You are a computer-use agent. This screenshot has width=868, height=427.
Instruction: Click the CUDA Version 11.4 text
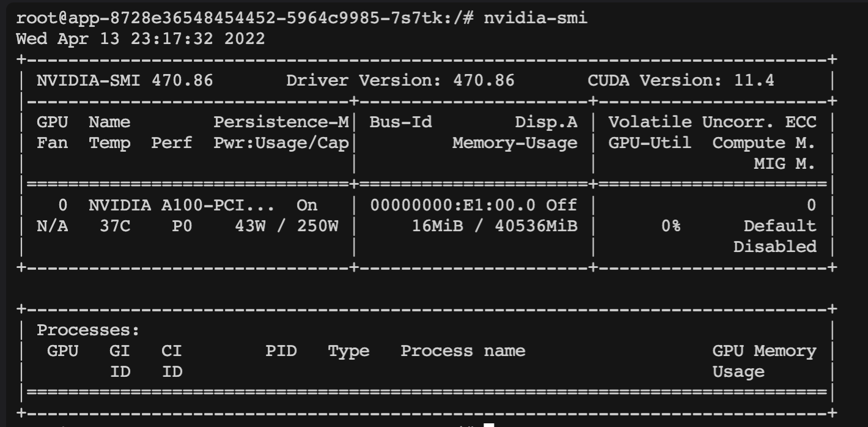click(681, 81)
